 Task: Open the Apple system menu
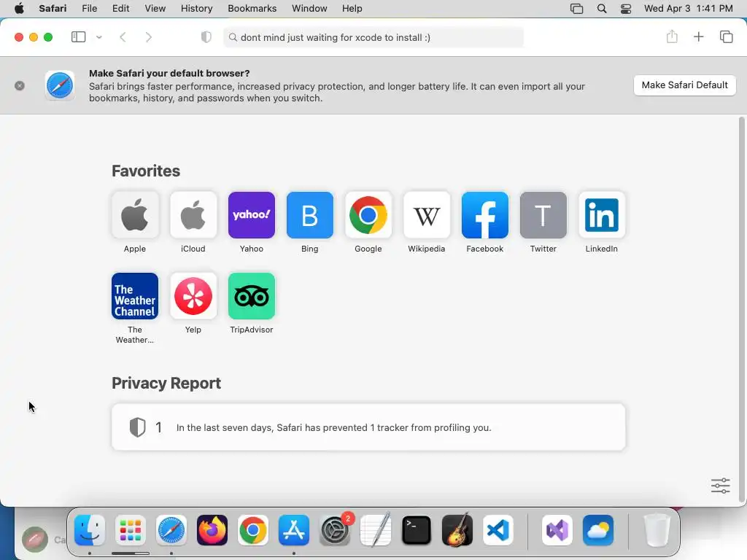coord(19,9)
